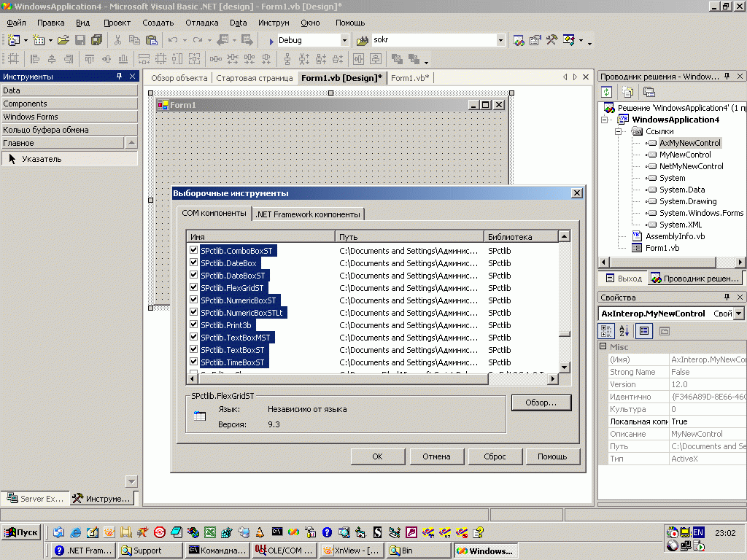Click the Имя column header

261,237
